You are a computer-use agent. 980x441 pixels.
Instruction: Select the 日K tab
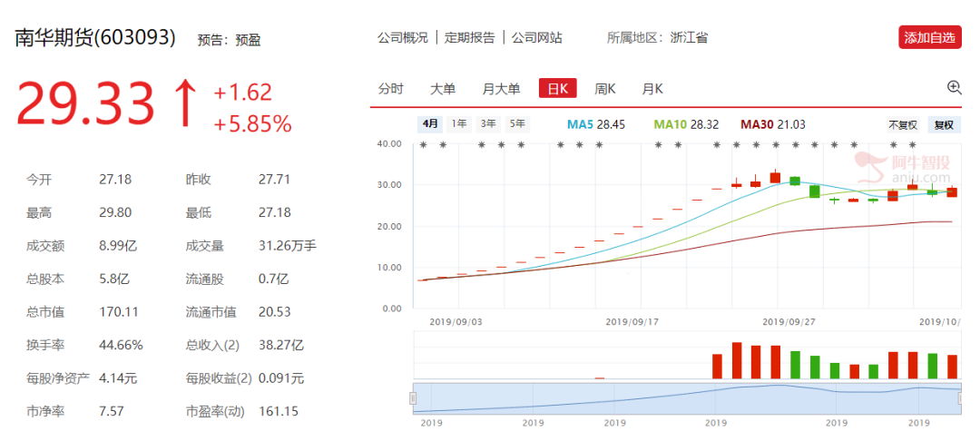pyautogui.click(x=557, y=89)
